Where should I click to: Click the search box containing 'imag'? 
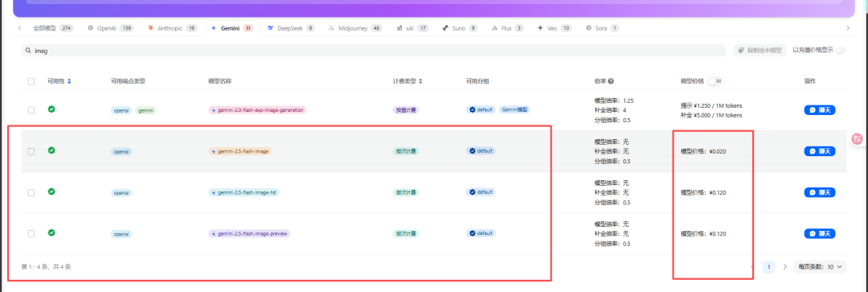373,51
